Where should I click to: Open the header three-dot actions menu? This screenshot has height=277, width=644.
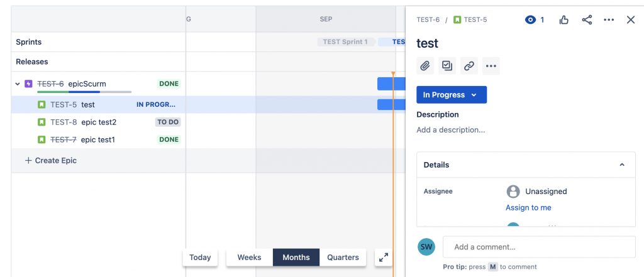click(x=609, y=19)
